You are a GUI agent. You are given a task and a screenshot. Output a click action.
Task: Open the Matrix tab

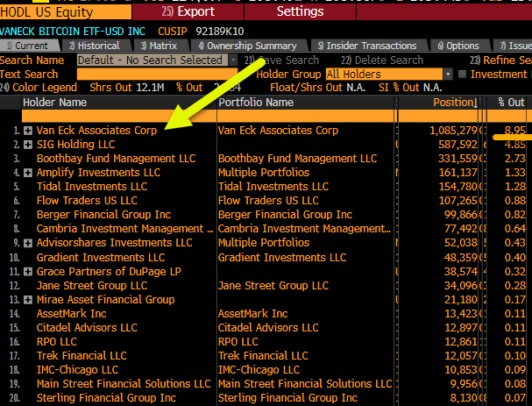point(159,46)
